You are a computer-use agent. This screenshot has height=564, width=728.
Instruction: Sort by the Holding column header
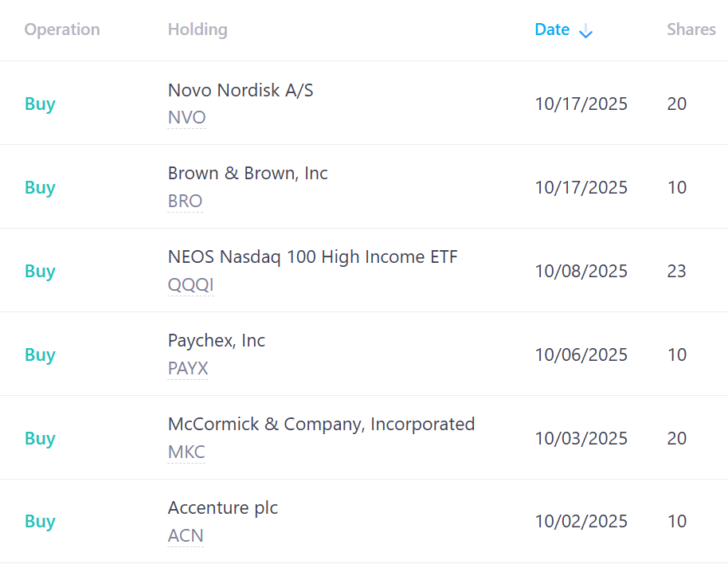[x=198, y=29]
